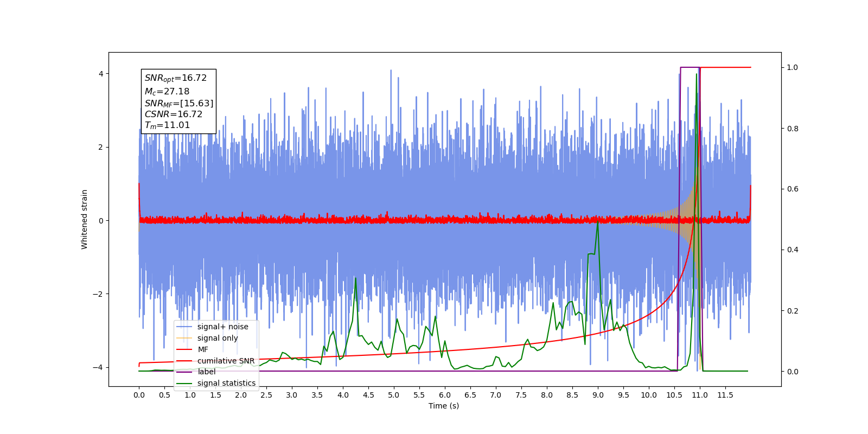Click the left y-axis tick label 2
The width and height of the screenshot is (868, 434).
[101, 147]
